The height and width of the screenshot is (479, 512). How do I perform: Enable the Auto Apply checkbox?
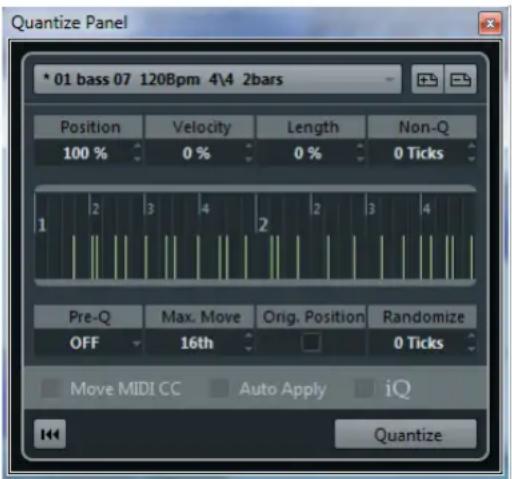(x=219, y=389)
